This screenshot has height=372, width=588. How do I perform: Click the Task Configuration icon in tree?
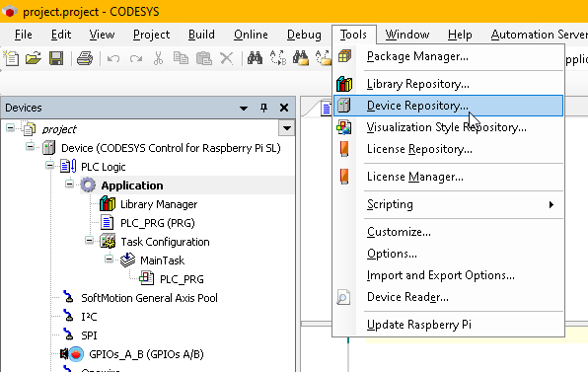click(x=108, y=242)
